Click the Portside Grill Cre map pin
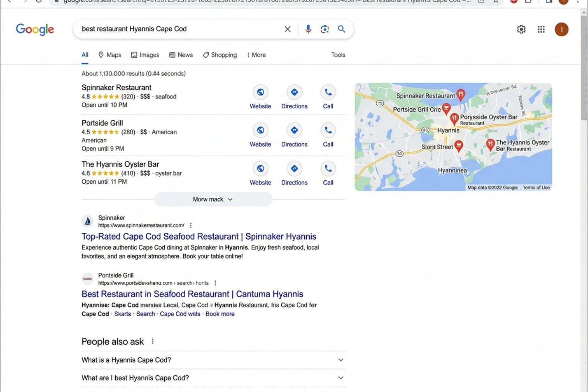 coord(446,109)
